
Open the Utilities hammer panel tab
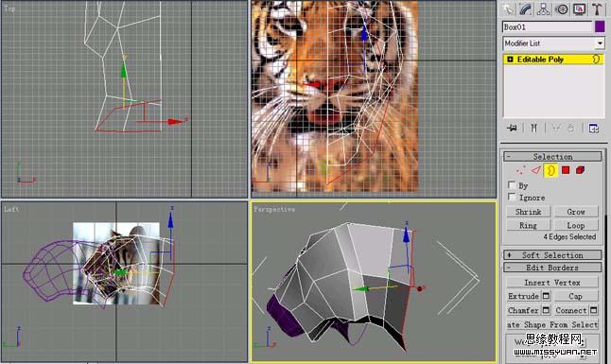point(597,9)
